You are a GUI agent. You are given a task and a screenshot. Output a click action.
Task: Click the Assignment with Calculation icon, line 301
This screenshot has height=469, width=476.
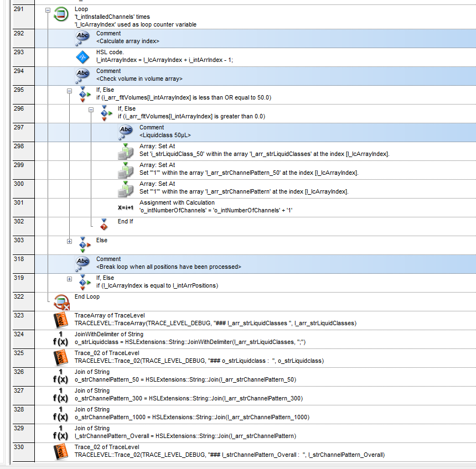[x=126, y=207]
